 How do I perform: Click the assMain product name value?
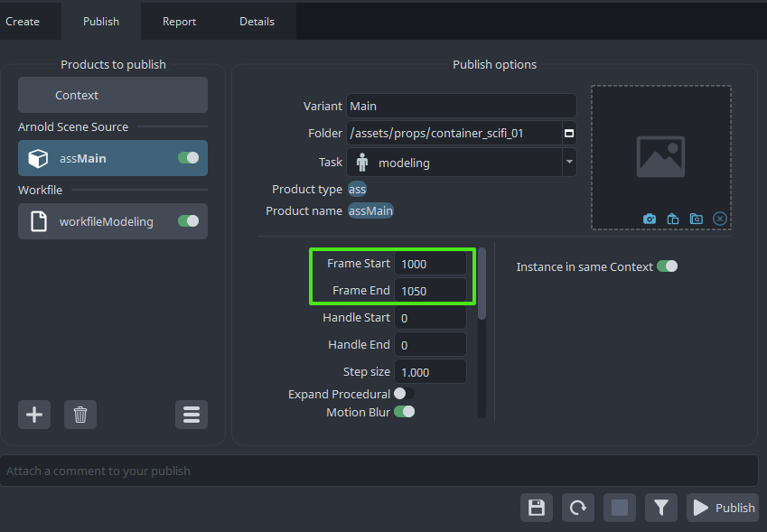370,210
